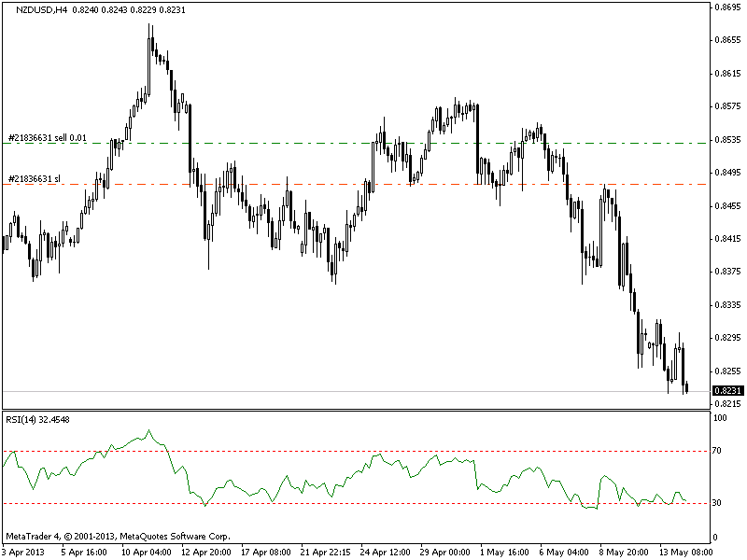This screenshot has width=747, height=560.
Task: Click the '24 Apr 12:00' time axis label
Action: pyautogui.click(x=385, y=553)
